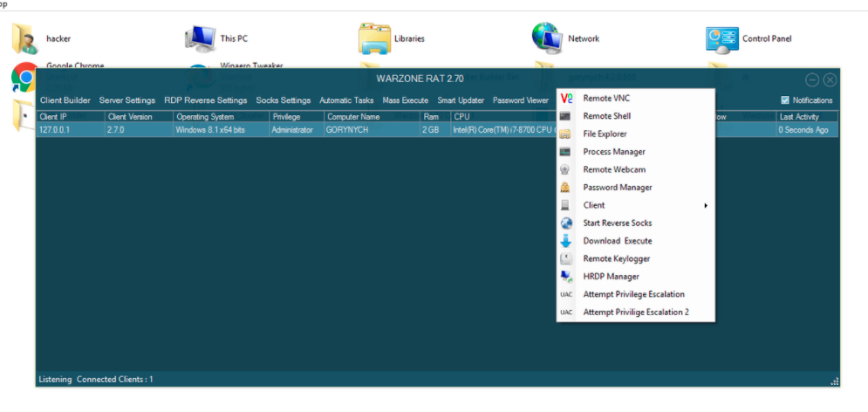Click the Windows 8.1 x64 bits cell

[222, 130]
